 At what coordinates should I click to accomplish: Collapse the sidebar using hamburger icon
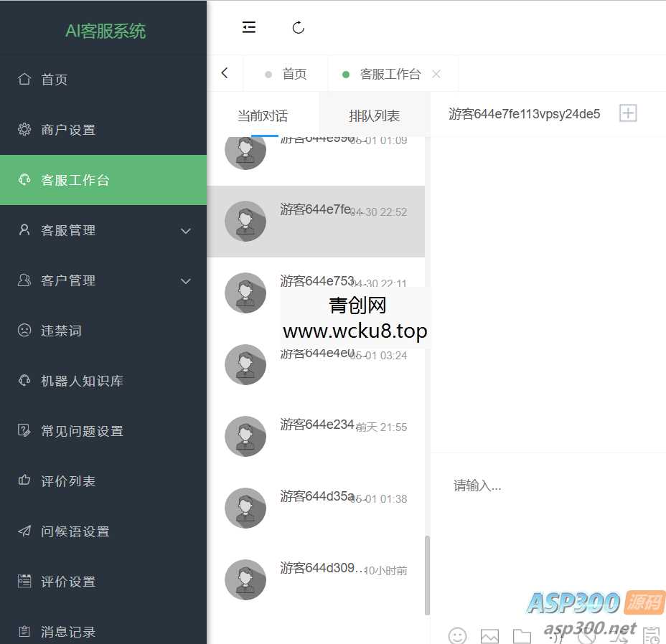(248, 27)
